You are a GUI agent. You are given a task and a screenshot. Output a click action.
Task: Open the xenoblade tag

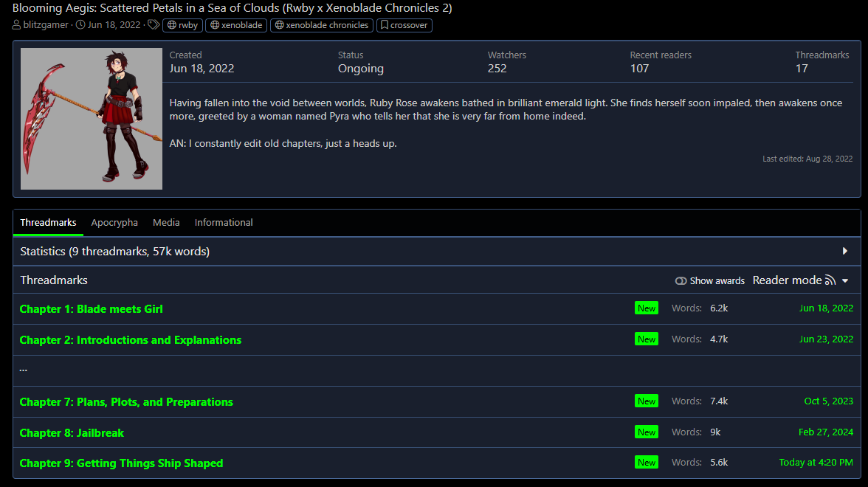(x=236, y=25)
